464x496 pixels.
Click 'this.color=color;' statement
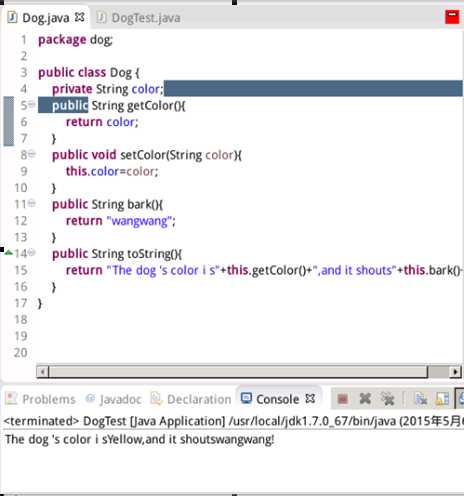(112, 171)
